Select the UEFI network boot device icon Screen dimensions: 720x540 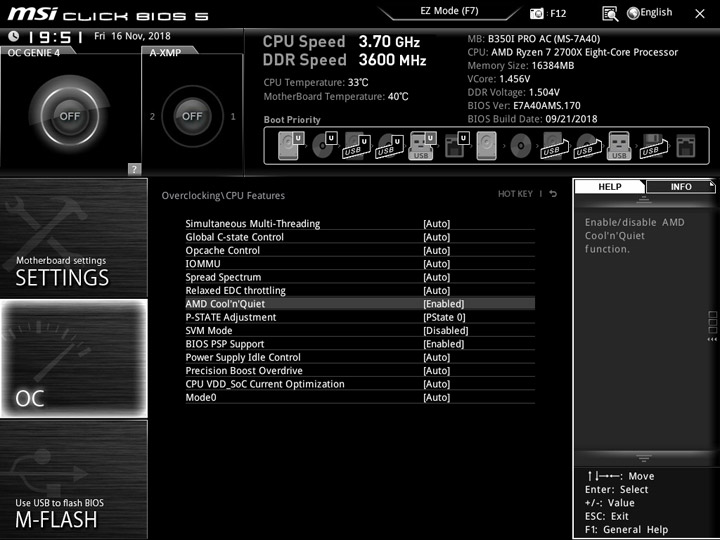(x=457, y=146)
